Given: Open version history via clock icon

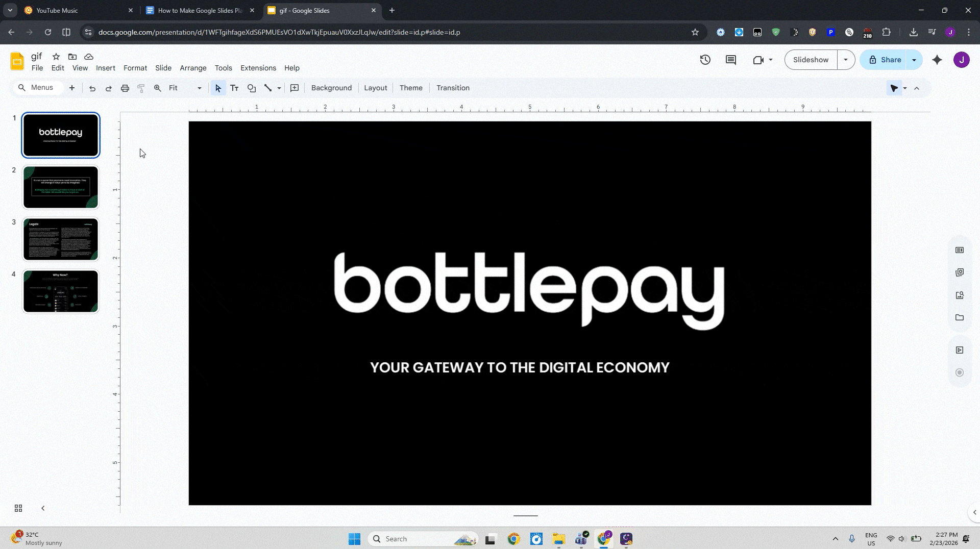Looking at the screenshot, I should click(705, 60).
